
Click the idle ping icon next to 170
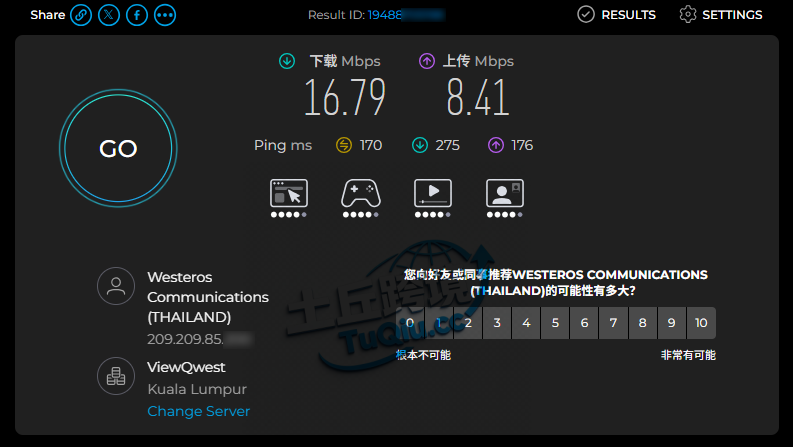344,145
